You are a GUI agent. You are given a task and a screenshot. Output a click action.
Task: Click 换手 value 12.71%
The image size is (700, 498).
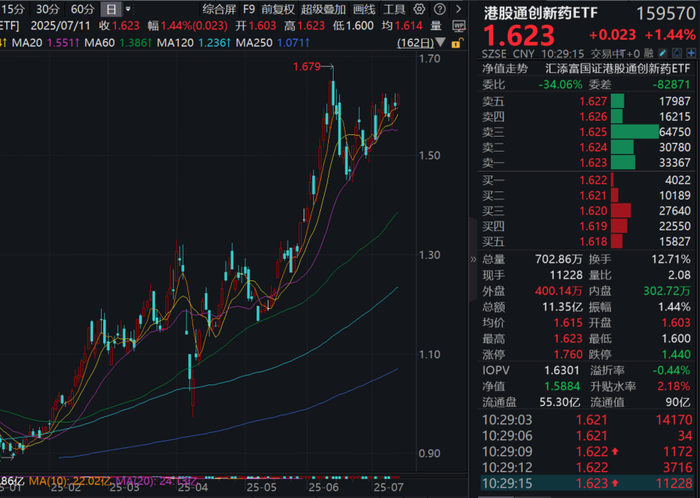point(671,259)
